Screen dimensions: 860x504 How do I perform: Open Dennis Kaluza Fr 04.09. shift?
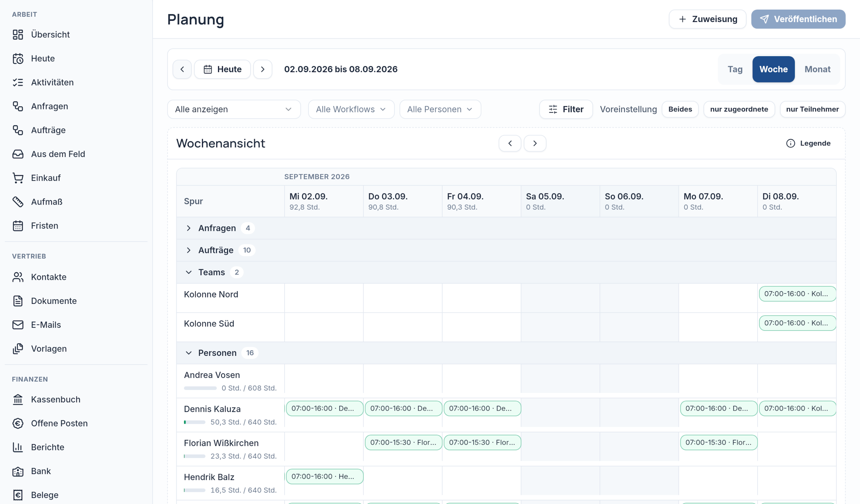[482, 408]
